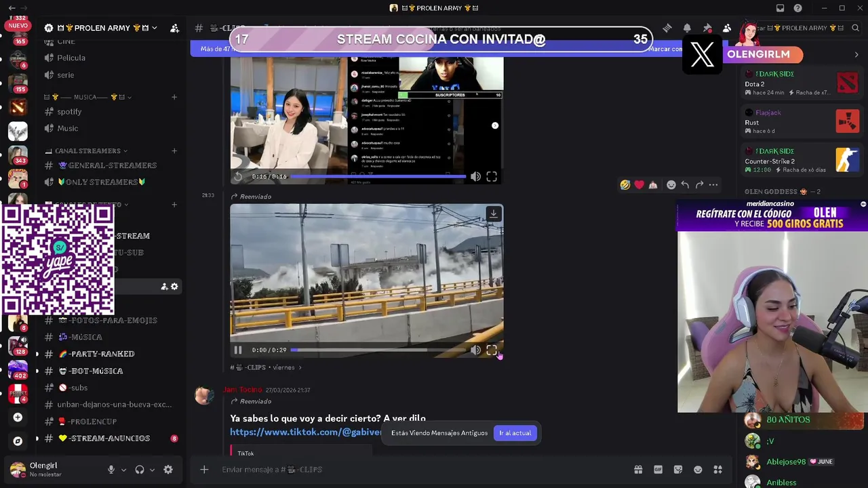
Task: Open the gift Nitro icon
Action: coord(638,469)
